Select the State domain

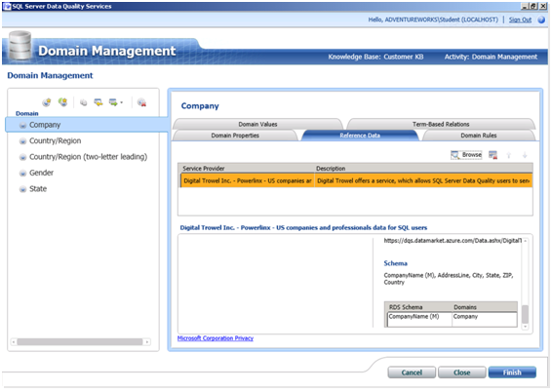(38, 189)
